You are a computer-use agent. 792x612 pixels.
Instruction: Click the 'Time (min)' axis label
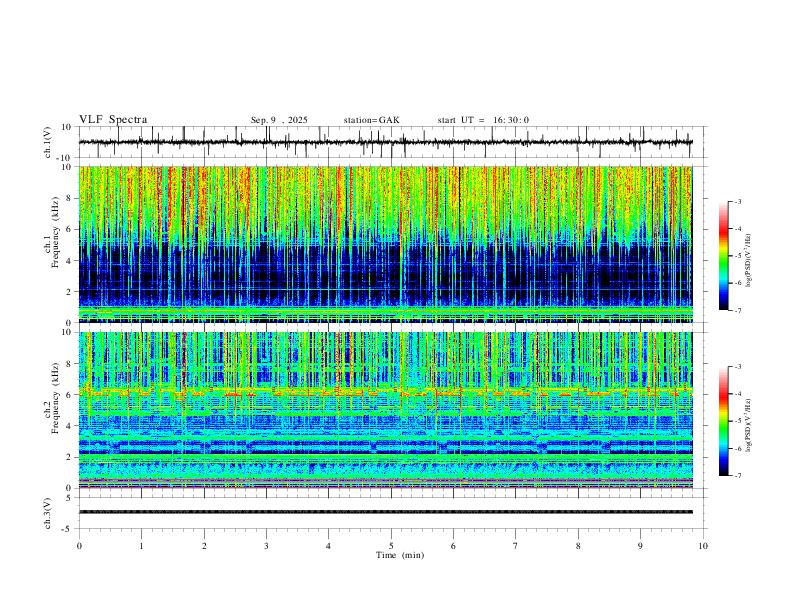click(x=400, y=555)
